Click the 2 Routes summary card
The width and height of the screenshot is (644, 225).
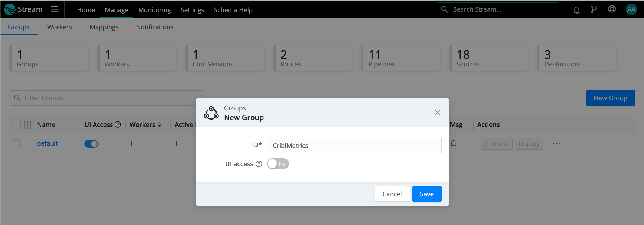pyautogui.click(x=313, y=58)
